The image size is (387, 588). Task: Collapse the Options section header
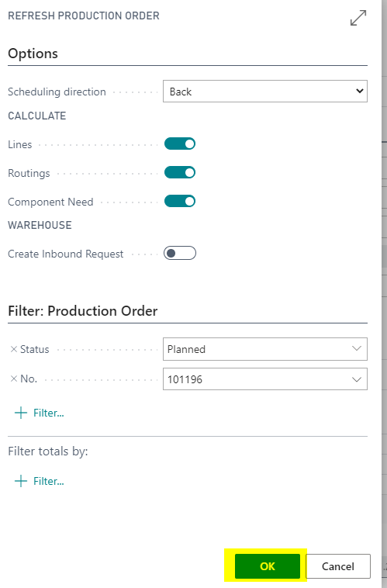(33, 54)
